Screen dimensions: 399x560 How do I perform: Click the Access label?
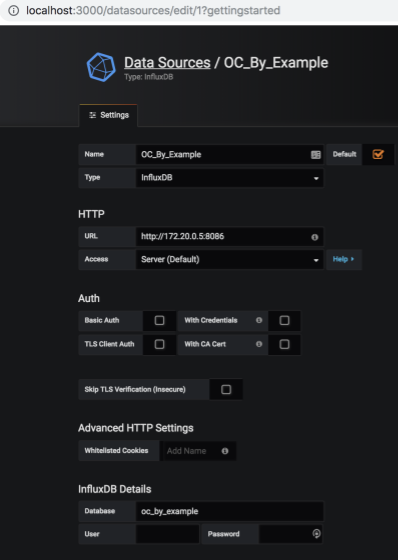click(96, 259)
